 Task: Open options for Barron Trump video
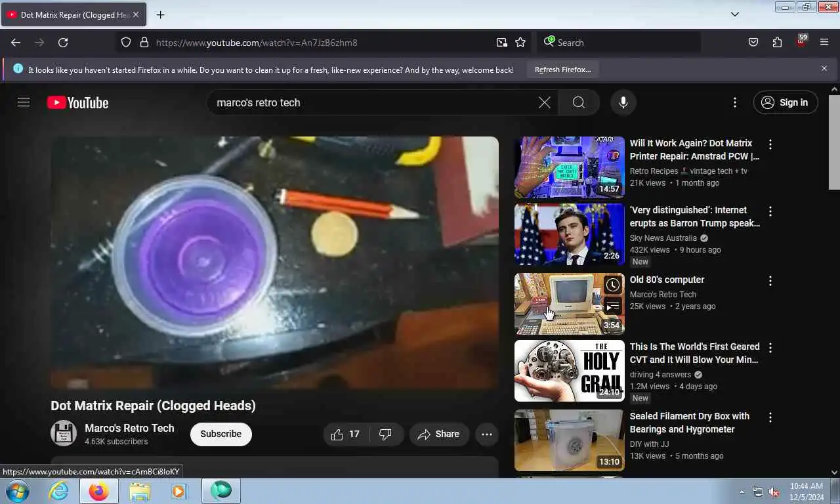point(770,211)
